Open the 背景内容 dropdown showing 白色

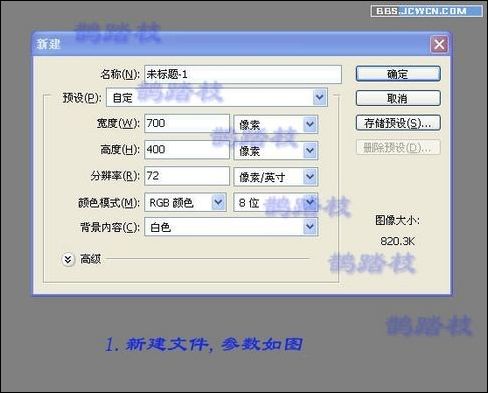[x=231, y=227]
